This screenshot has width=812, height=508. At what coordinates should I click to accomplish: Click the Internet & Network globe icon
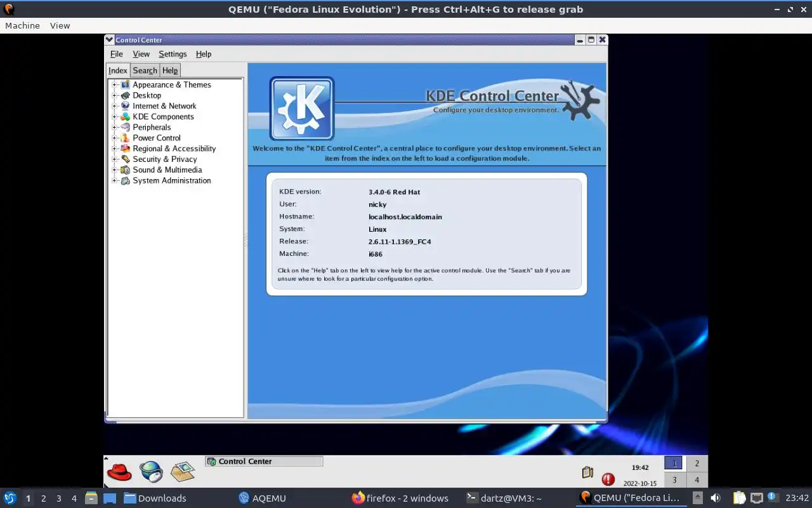coord(126,106)
